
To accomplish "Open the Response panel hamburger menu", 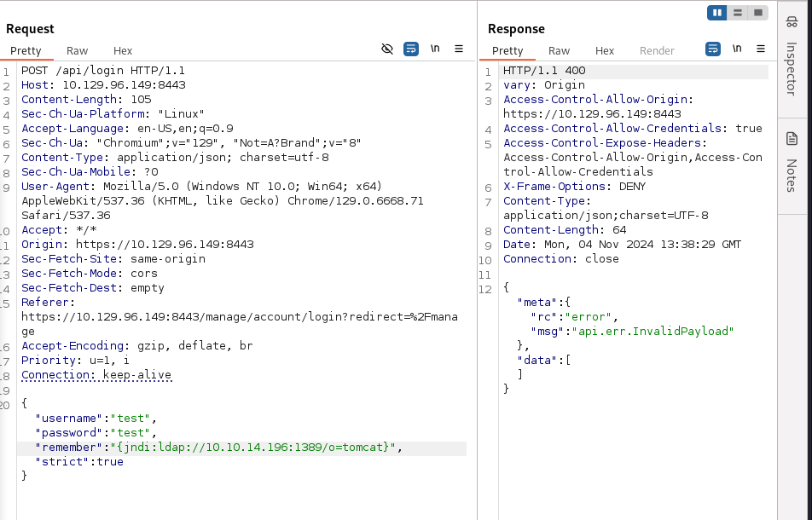I will 761,49.
